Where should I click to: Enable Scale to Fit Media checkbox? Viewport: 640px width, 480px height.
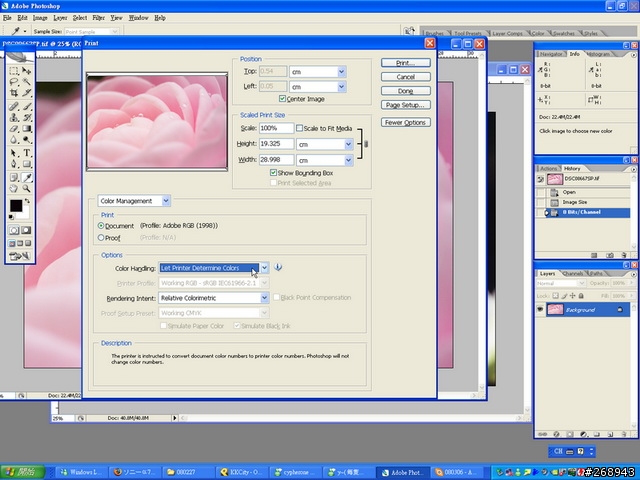point(299,128)
